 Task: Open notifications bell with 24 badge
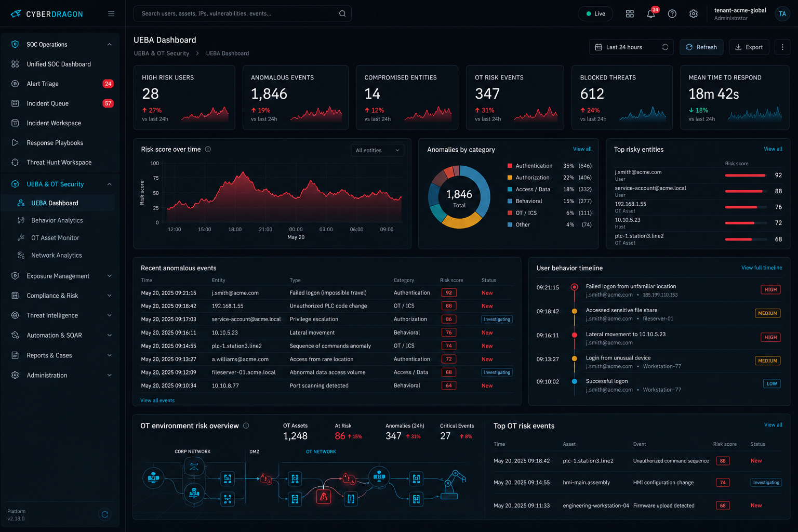click(651, 14)
